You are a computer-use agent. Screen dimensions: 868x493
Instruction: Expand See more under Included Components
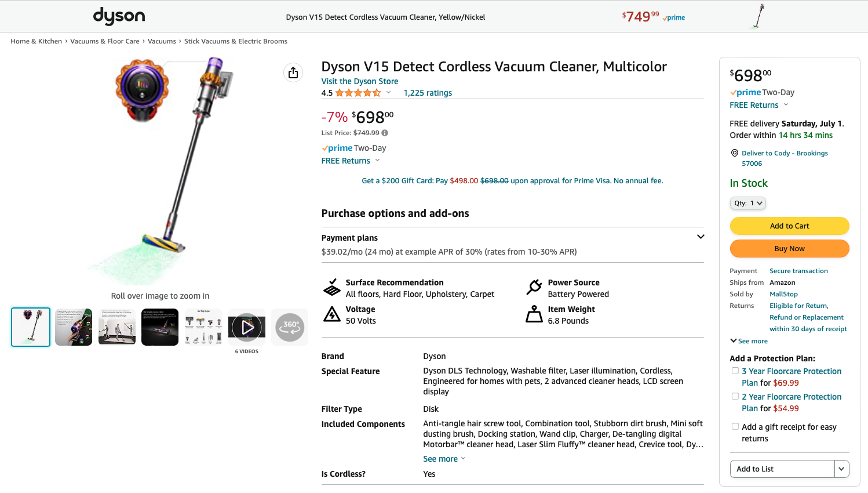[444, 459]
